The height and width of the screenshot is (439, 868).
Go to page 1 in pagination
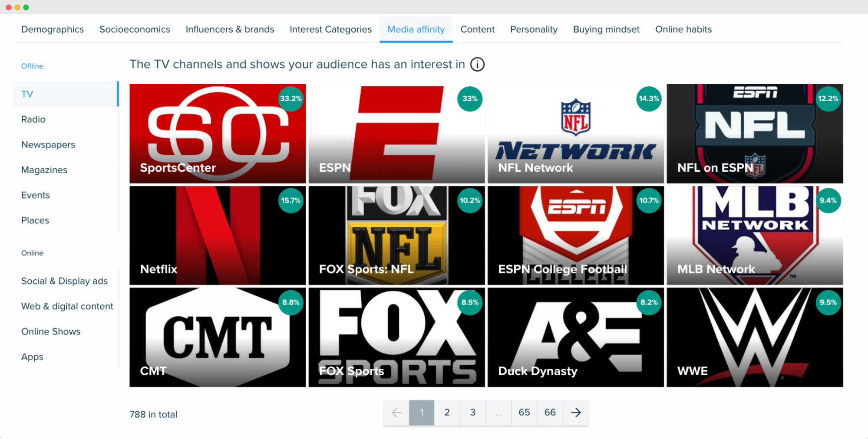[x=422, y=413]
